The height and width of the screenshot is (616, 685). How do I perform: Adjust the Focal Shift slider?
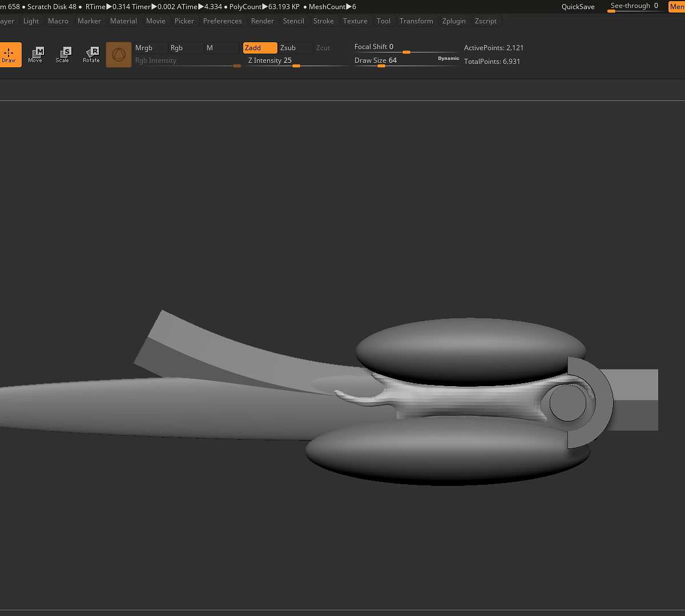406,47
